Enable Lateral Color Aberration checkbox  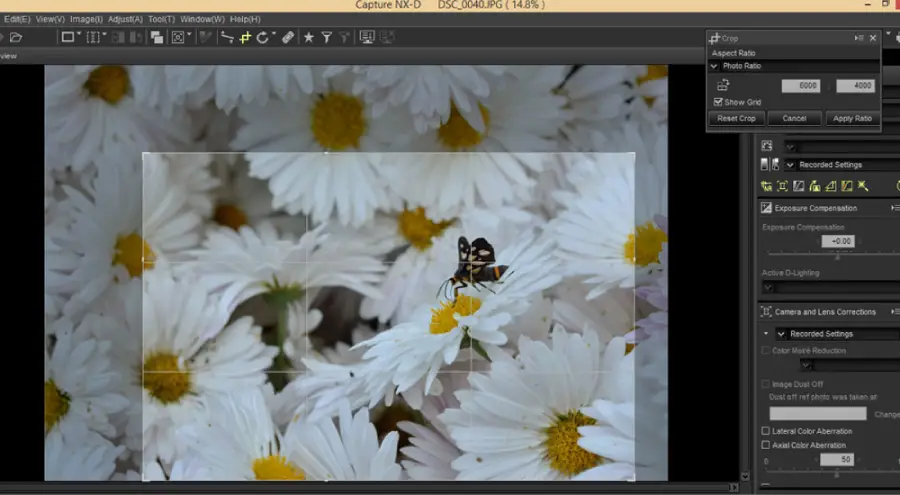(x=766, y=431)
